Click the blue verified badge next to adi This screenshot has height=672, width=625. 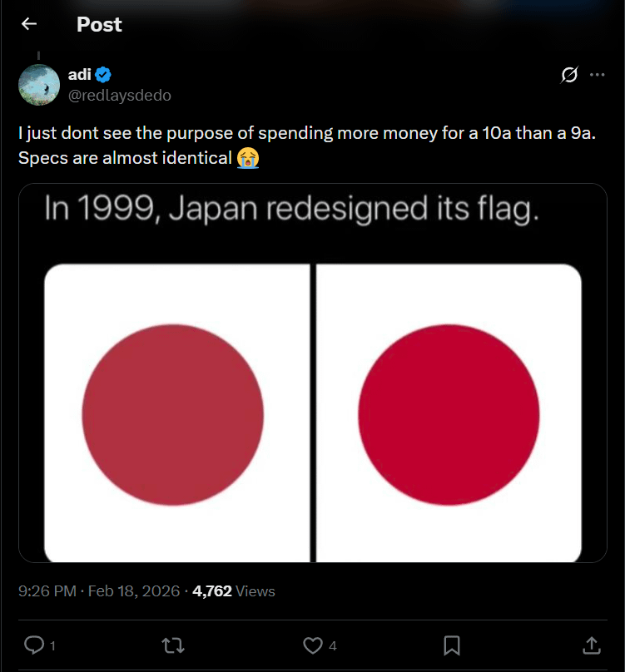pos(103,75)
